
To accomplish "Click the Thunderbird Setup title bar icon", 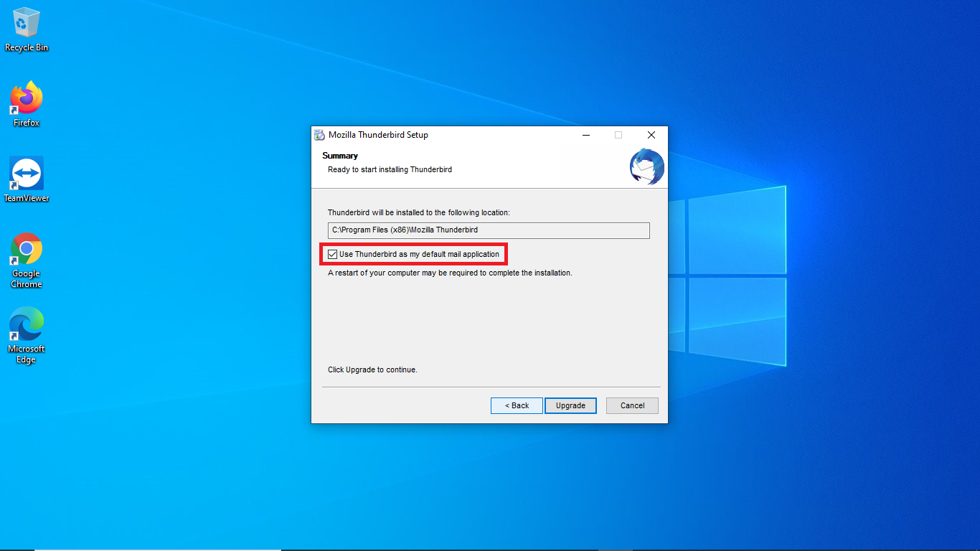I will tap(320, 135).
